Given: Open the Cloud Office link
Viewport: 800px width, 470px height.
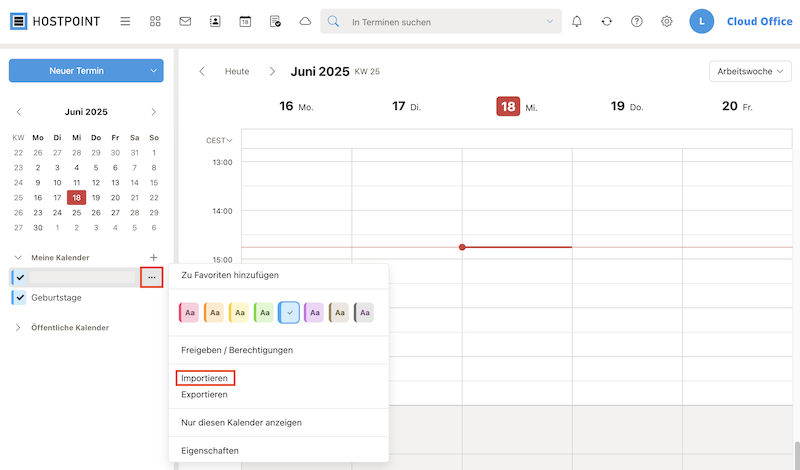Looking at the screenshot, I should pos(759,21).
